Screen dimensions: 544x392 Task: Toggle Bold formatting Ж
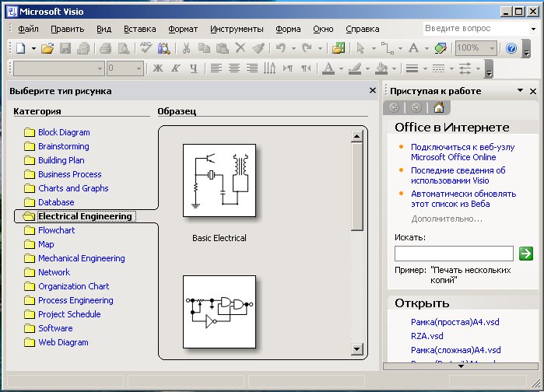[157, 68]
